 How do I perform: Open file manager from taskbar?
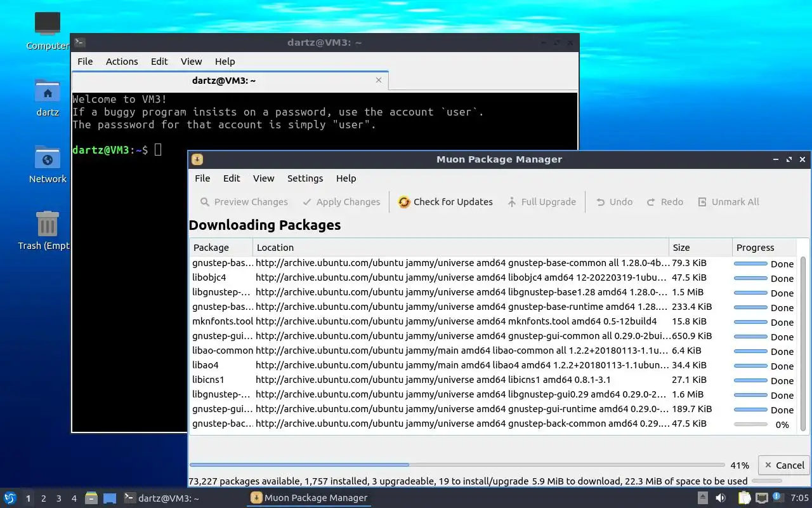click(x=91, y=498)
